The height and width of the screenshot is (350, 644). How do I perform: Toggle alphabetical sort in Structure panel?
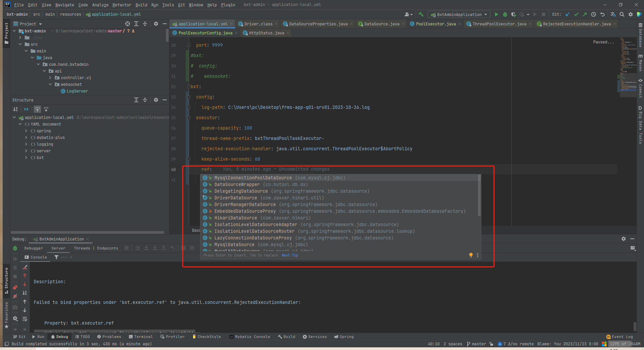click(x=15, y=109)
